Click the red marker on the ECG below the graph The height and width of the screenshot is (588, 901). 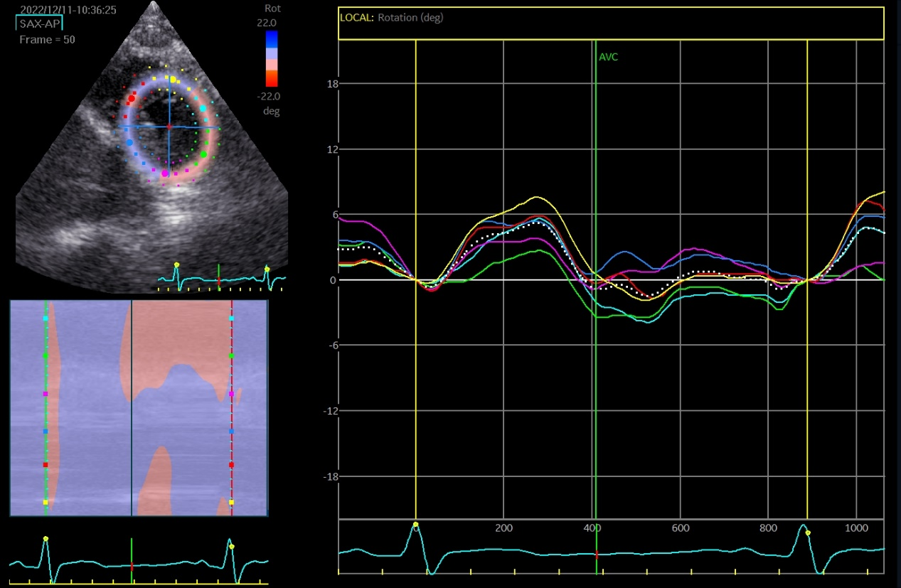pos(597,554)
